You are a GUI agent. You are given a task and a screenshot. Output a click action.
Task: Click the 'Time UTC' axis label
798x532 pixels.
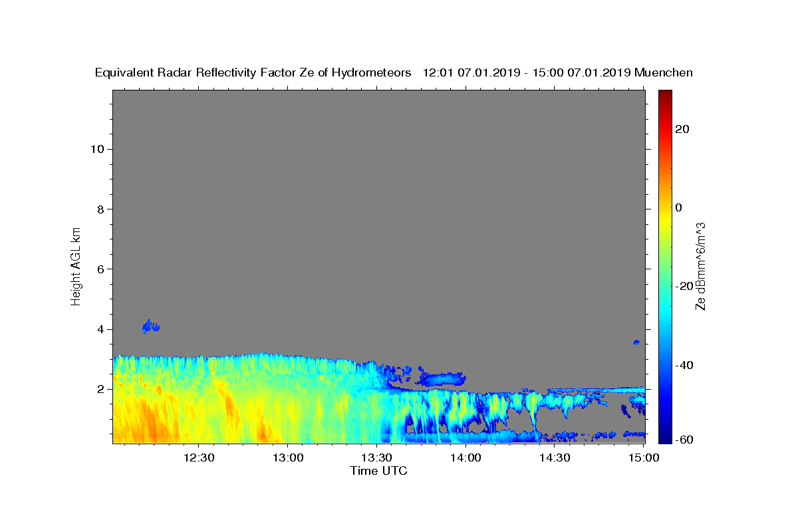pyautogui.click(x=378, y=471)
